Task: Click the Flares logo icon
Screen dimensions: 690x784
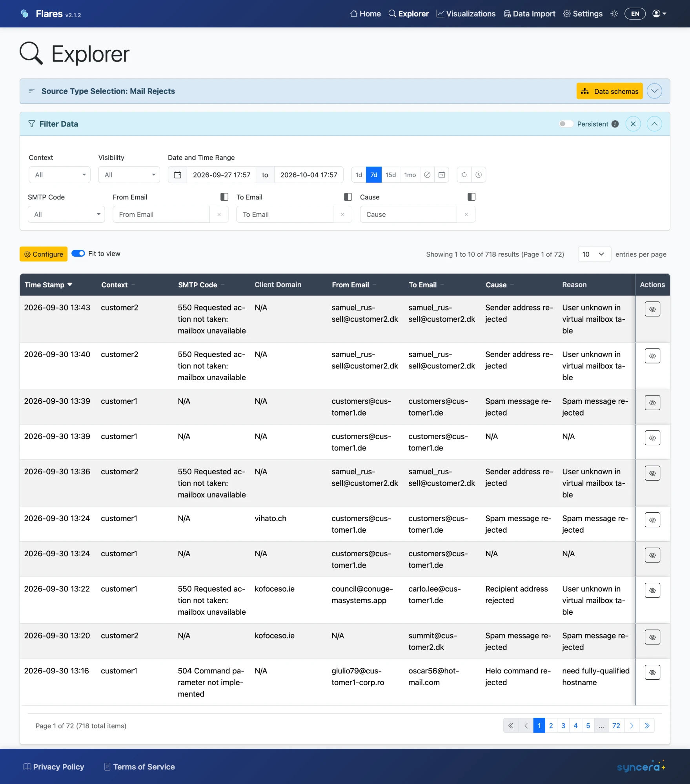Action: [x=25, y=14]
